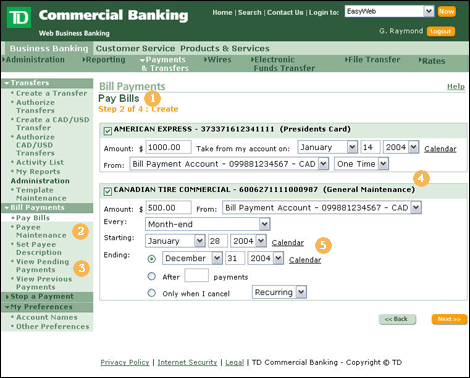470x378 pixels.
Task: Open the Internet Security footer link
Action: [187, 362]
